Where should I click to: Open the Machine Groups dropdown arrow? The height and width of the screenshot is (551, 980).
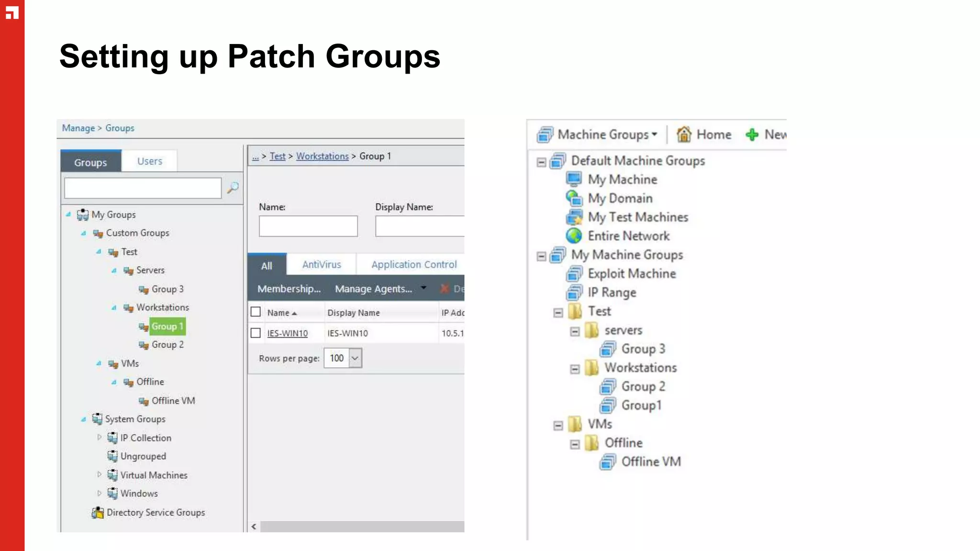[x=655, y=134]
